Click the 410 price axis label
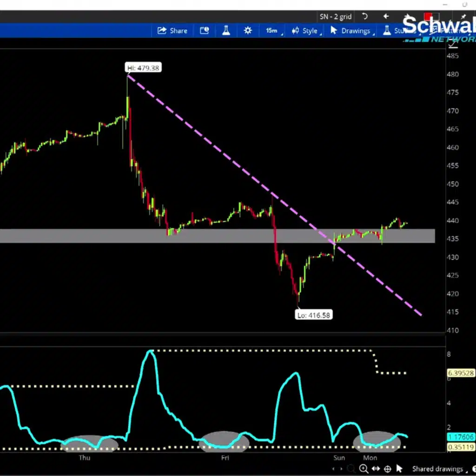Screen dimensions: 476x476 (452, 330)
